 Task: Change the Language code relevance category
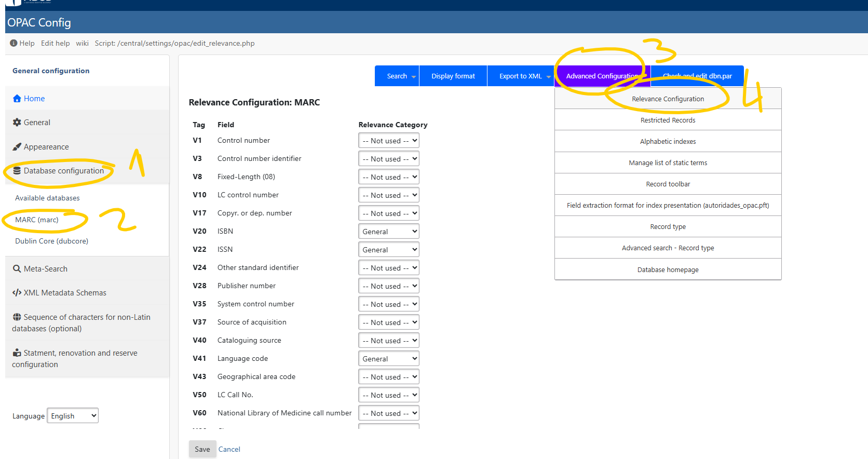coord(388,359)
